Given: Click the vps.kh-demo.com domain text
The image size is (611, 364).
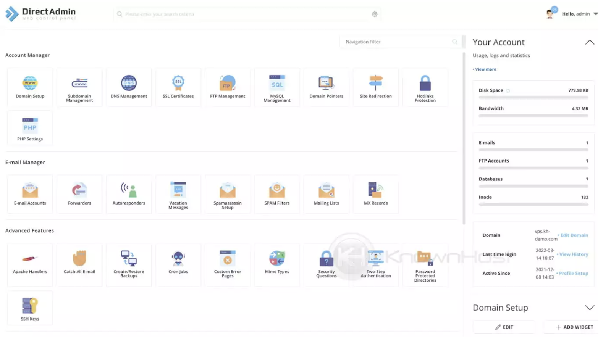Looking at the screenshot, I should click(x=546, y=235).
